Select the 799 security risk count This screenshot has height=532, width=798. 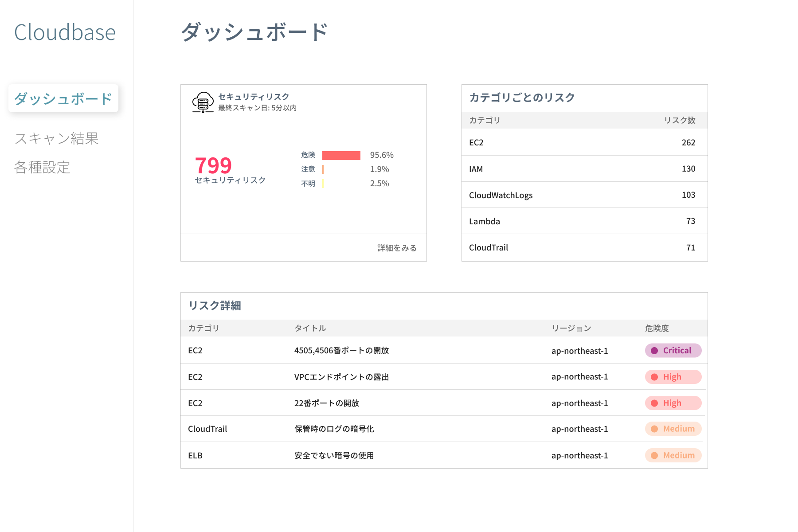213,166
